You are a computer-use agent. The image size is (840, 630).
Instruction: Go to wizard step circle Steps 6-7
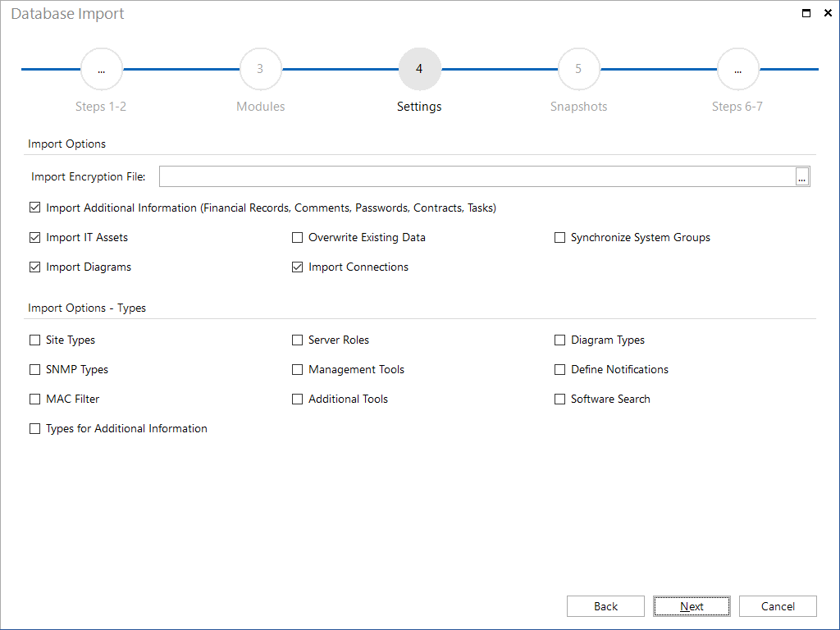coord(737,69)
